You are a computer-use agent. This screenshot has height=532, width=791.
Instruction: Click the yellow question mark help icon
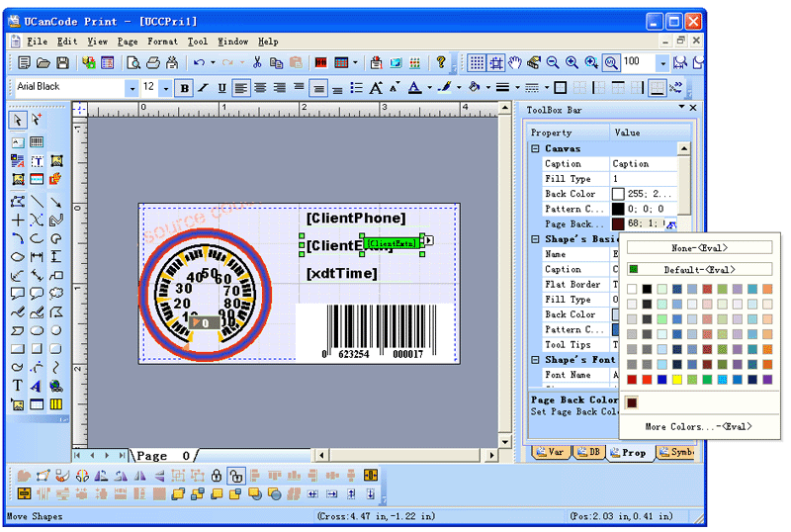click(441, 62)
